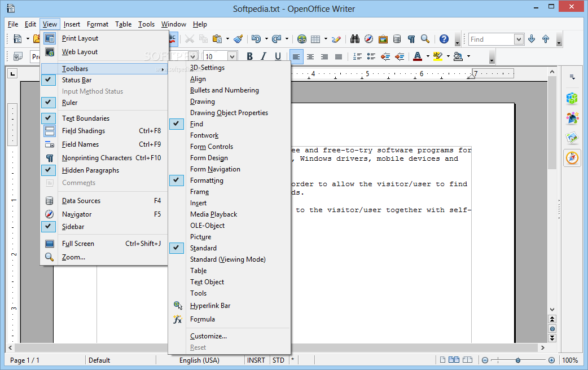Click Find Next down arrow

tap(532, 39)
